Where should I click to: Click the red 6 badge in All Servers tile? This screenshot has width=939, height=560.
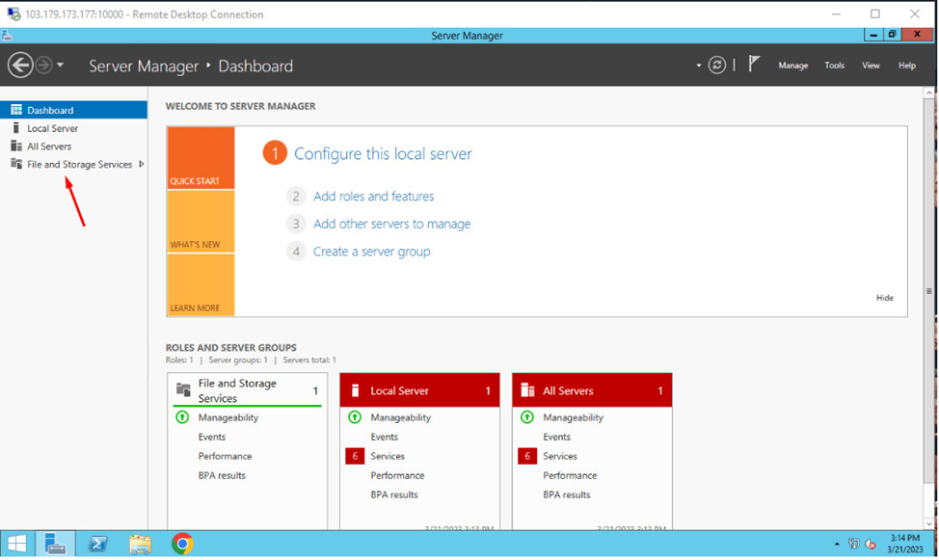click(x=527, y=456)
